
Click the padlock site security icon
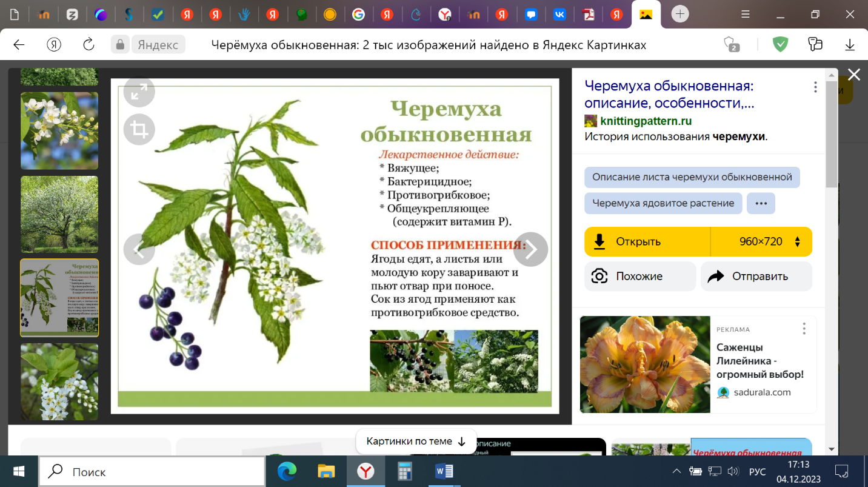(120, 45)
